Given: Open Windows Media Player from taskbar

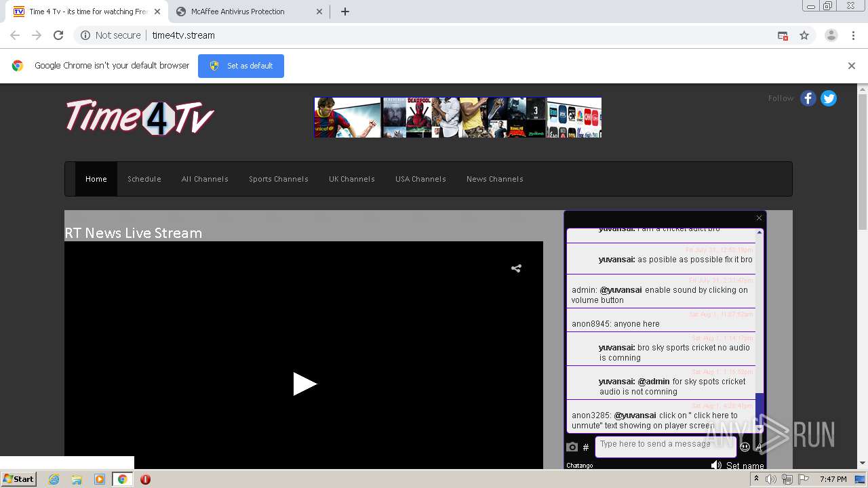Looking at the screenshot, I should (99, 479).
